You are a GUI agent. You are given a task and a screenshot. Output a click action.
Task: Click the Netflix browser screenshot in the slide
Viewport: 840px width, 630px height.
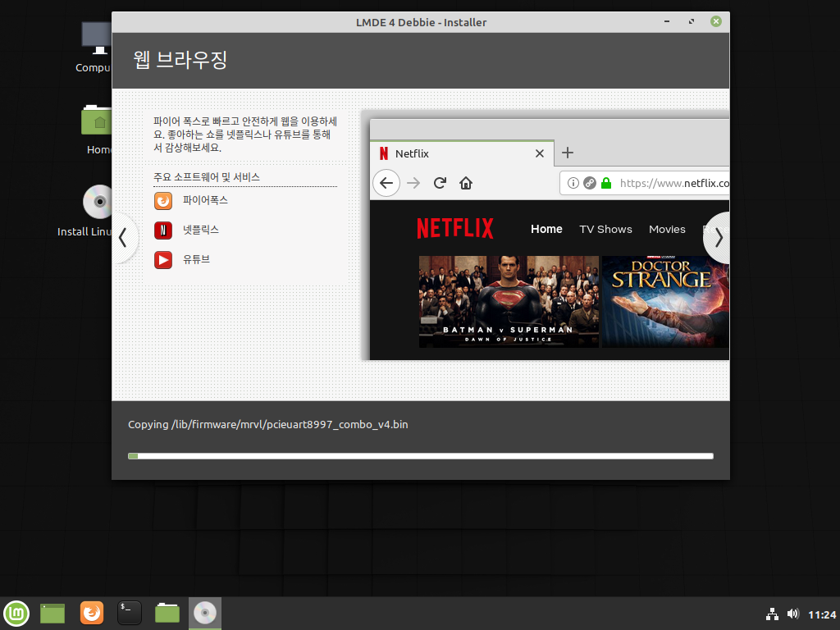pyautogui.click(x=546, y=235)
